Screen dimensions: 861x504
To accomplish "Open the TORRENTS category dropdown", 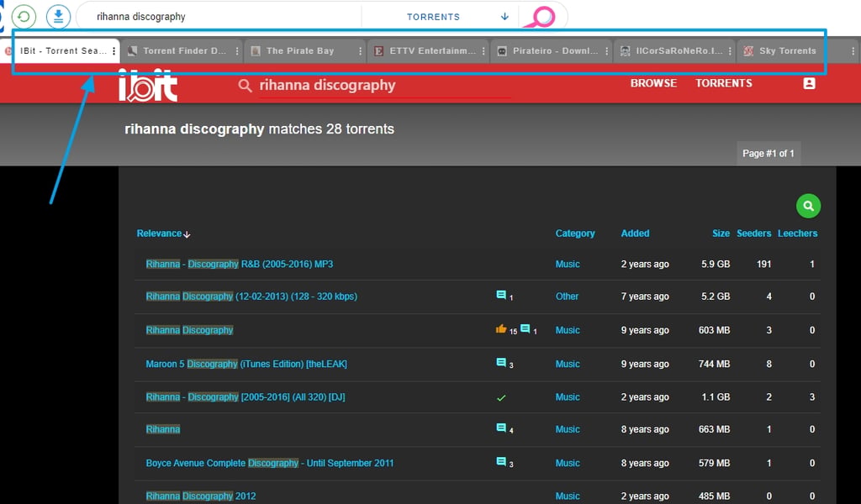I will click(x=457, y=17).
